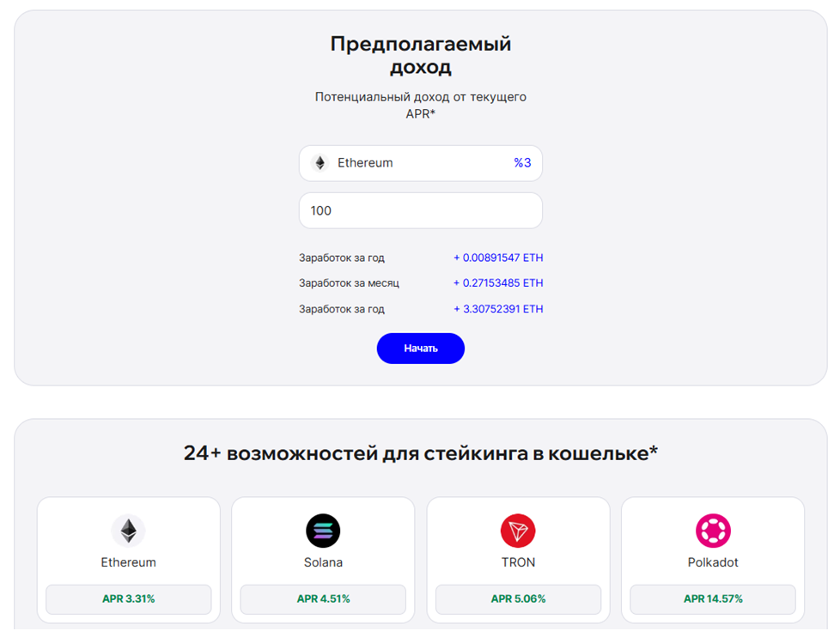Click the red TRON logo icon
Viewport: 840px width, 631px height.
[518, 531]
